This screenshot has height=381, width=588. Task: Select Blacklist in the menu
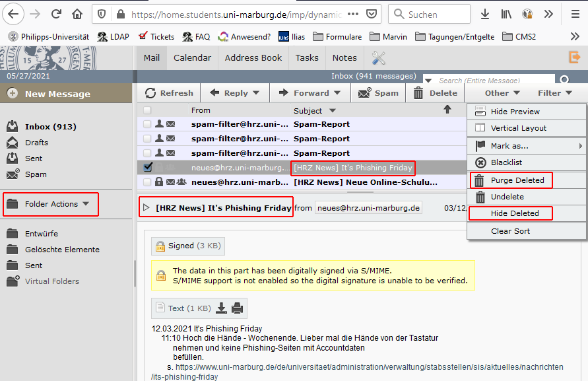click(x=527, y=162)
